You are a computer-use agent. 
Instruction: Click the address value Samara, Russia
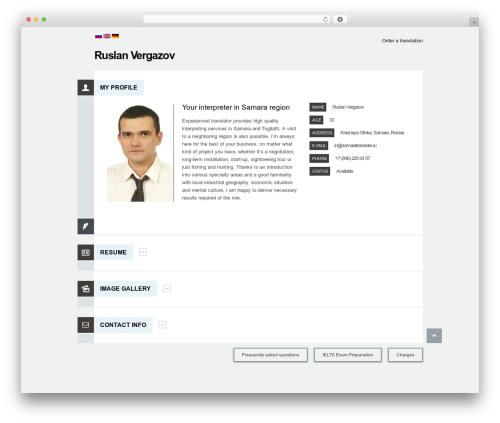(x=372, y=133)
